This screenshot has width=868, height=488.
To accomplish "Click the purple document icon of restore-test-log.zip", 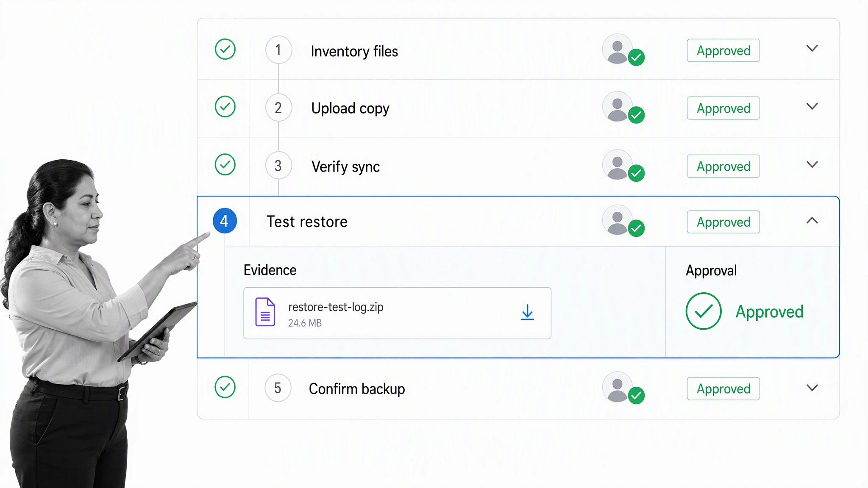I will click(x=265, y=312).
